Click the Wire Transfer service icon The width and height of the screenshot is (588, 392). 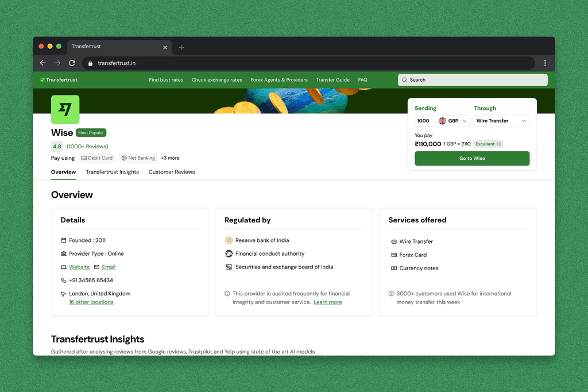click(394, 241)
